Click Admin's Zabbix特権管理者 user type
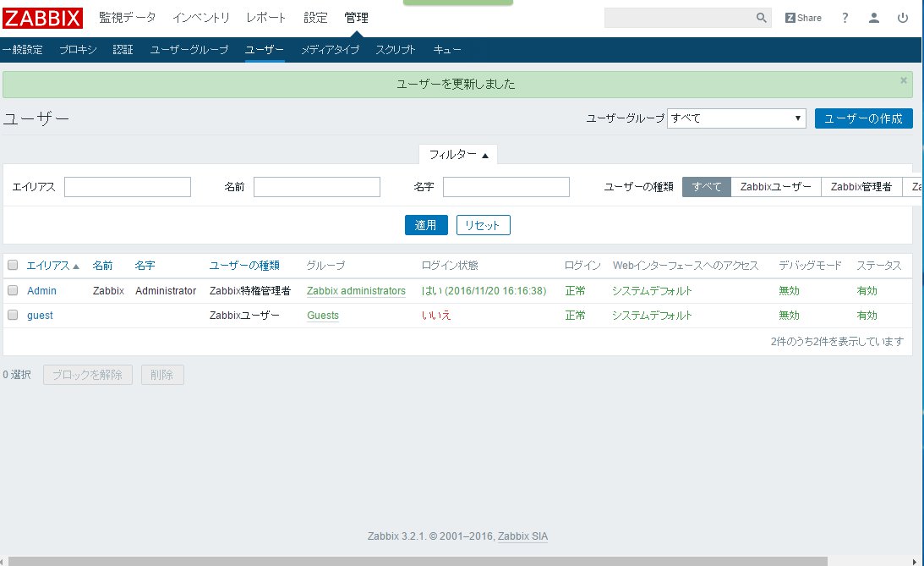Viewport: 924px width, 566px height. (250, 291)
